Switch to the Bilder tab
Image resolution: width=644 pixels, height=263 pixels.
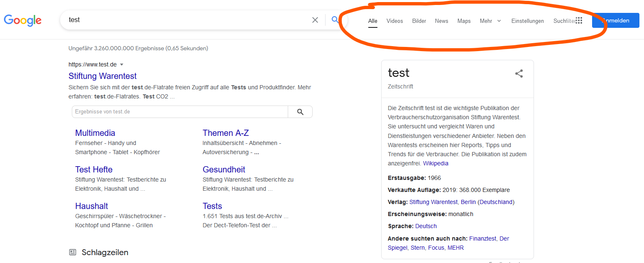point(419,21)
